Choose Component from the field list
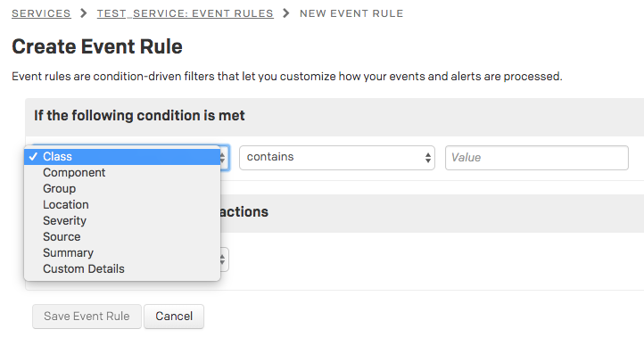Screen dimensions: 644x354 click(122, 172)
